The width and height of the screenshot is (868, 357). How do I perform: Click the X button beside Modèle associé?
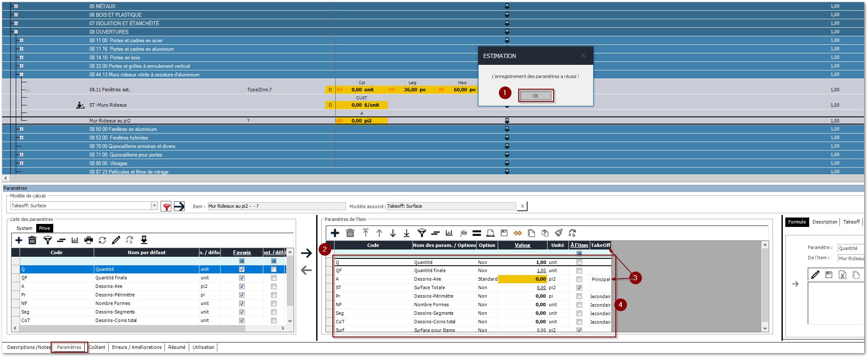pos(522,206)
